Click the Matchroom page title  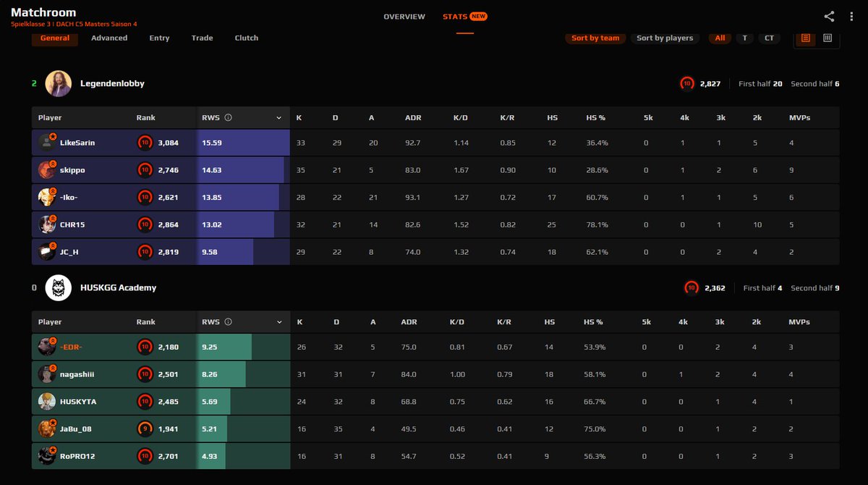43,12
